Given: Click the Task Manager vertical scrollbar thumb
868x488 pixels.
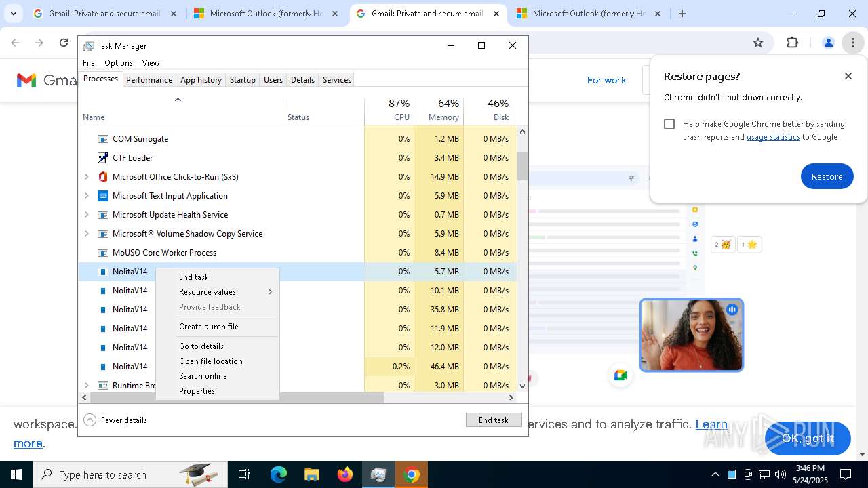Looking at the screenshot, I should point(522,166).
